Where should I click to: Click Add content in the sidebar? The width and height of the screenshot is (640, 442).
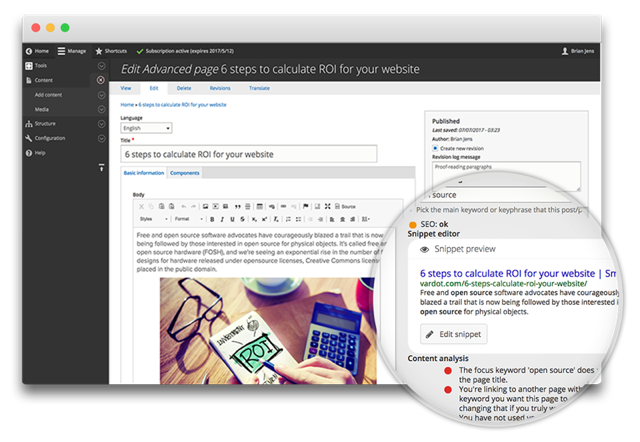(48, 95)
